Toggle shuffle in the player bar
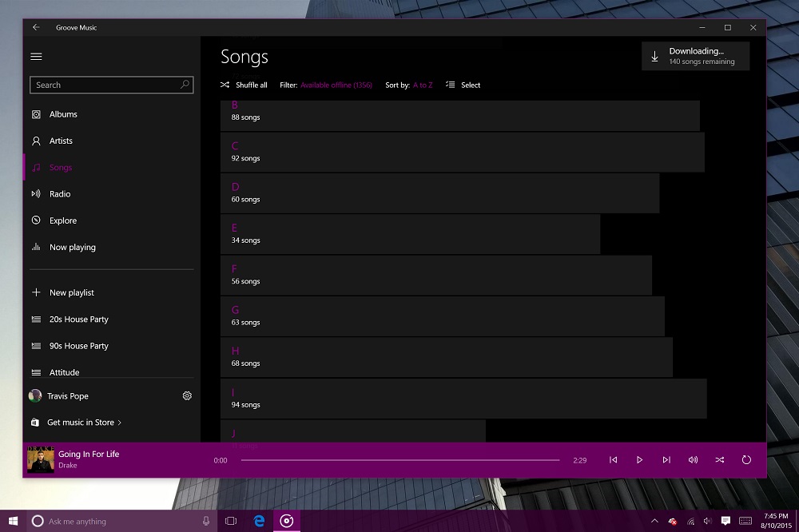Screen dimensions: 799x532 pyautogui.click(x=720, y=460)
